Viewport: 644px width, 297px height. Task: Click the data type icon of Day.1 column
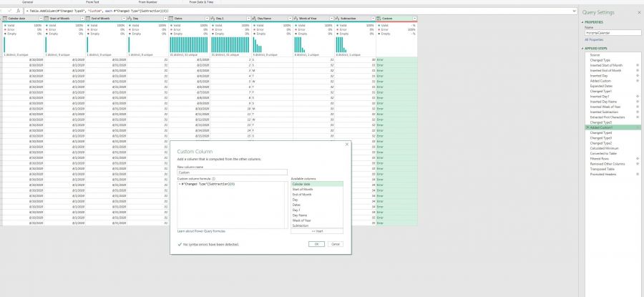[x=213, y=19]
